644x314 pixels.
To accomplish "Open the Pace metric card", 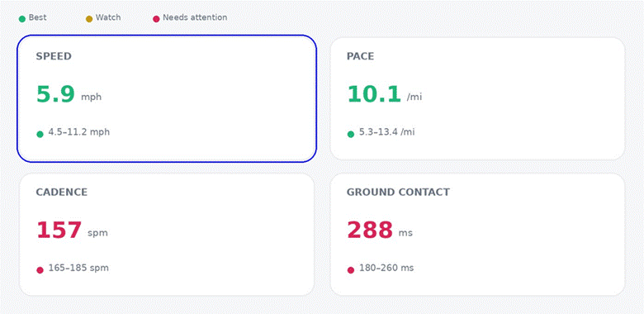I will point(478,98).
